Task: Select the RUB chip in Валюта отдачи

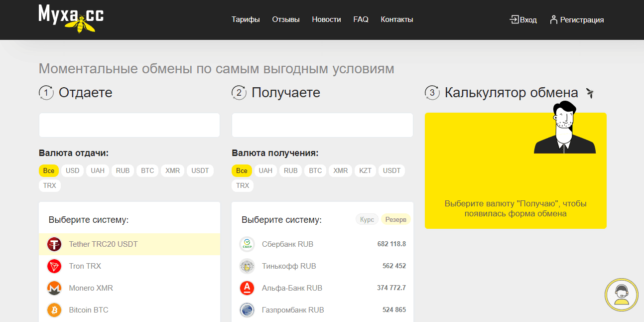Action: pyautogui.click(x=123, y=170)
